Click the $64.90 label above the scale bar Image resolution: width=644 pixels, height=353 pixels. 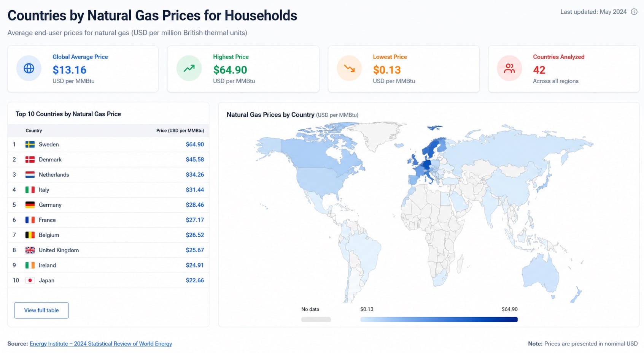[510, 309]
